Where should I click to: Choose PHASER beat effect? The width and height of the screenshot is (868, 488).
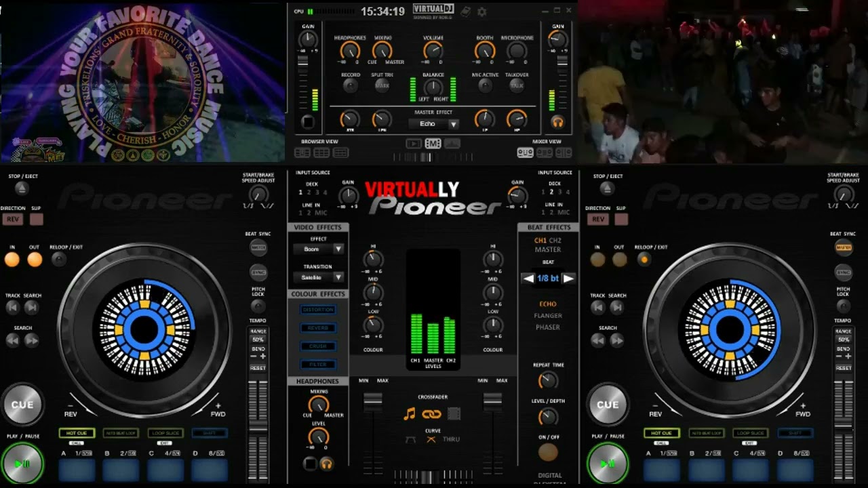point(548,327)
